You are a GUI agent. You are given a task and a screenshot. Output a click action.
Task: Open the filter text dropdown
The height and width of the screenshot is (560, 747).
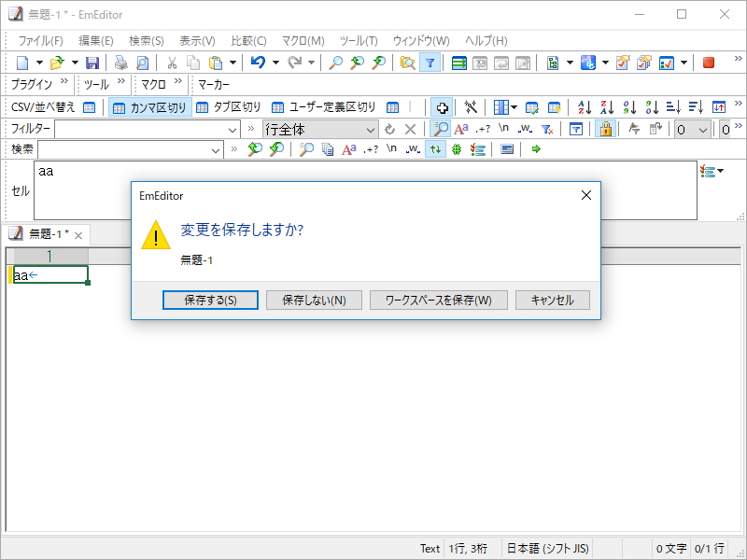click(233, 130)
